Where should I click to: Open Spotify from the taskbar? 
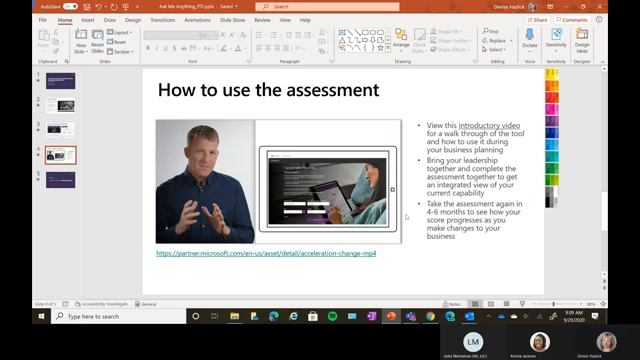(332, 316)
